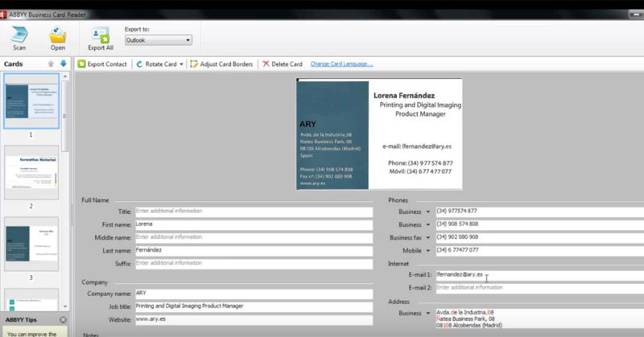Click the scanned business card image
This screenshot has height=337, width=644.
click(x=379, y=134)
